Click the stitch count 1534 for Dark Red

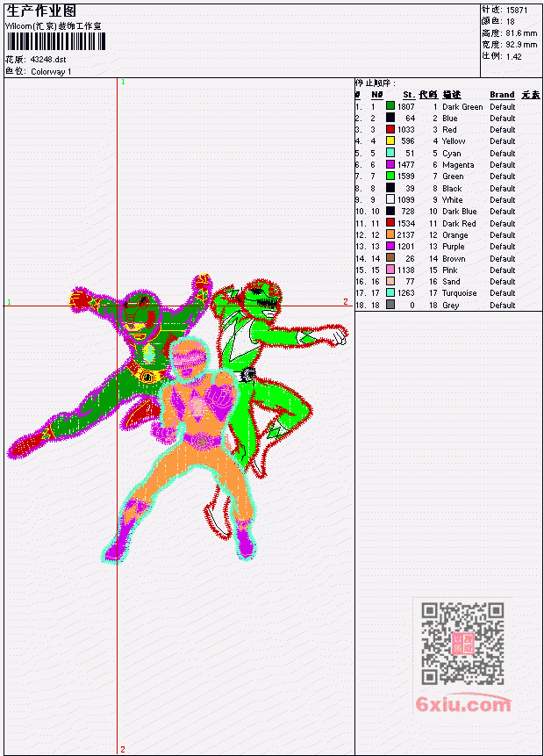pos(405,224)
